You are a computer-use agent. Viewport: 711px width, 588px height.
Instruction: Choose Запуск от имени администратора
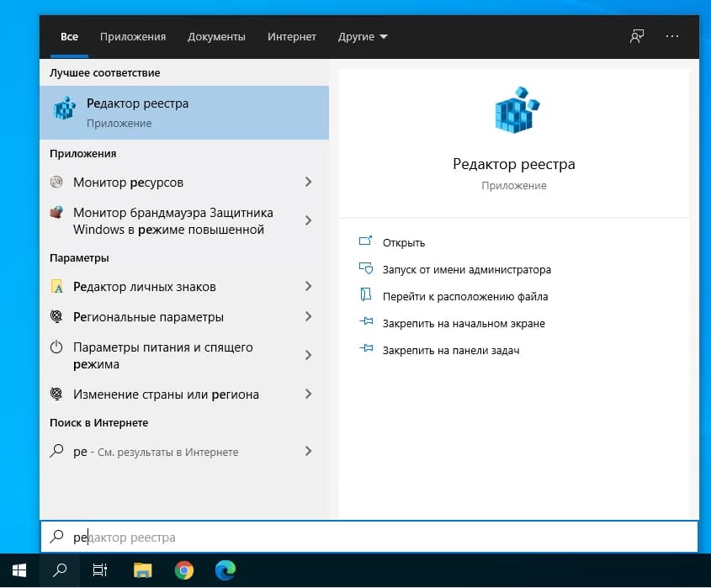click(x=467, y=270)
